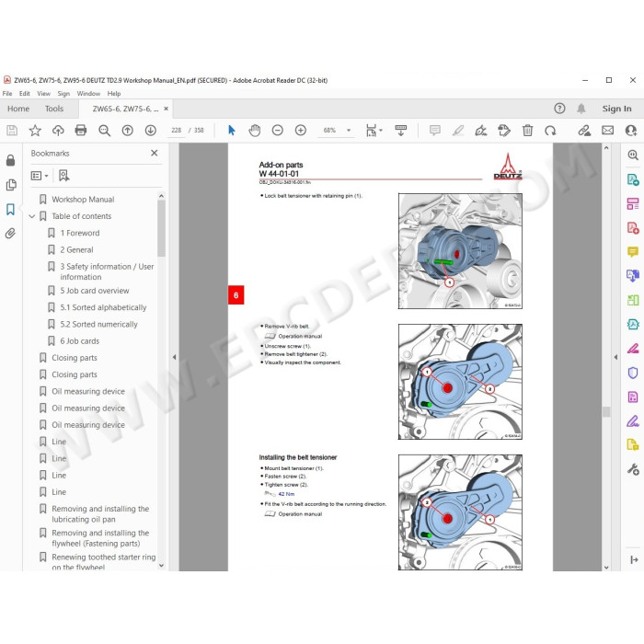
Task: Open 3 Safety information bookmark
Action: pyautogui.click(x=107, y=272)
